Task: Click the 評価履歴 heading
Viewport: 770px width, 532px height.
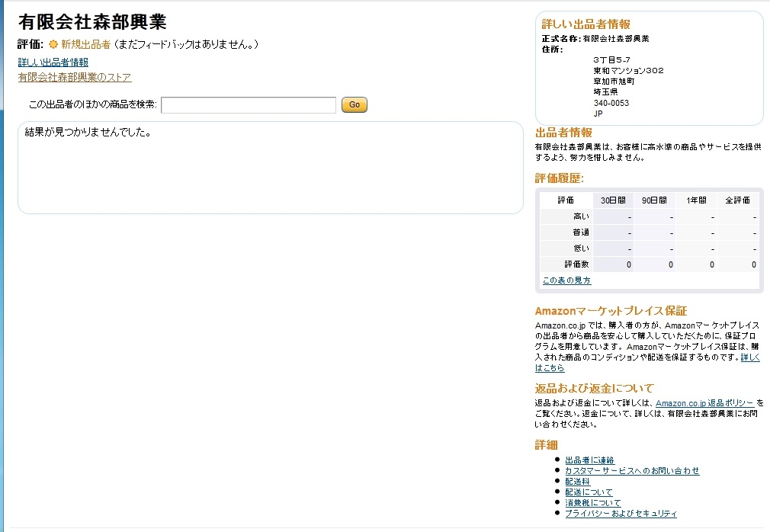Action: tap(560, 178)
